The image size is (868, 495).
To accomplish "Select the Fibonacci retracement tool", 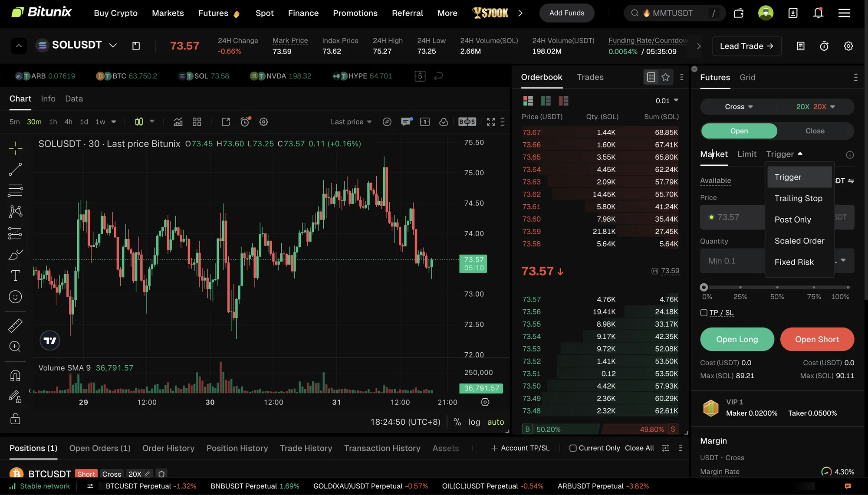I will (x=15, y=190).
